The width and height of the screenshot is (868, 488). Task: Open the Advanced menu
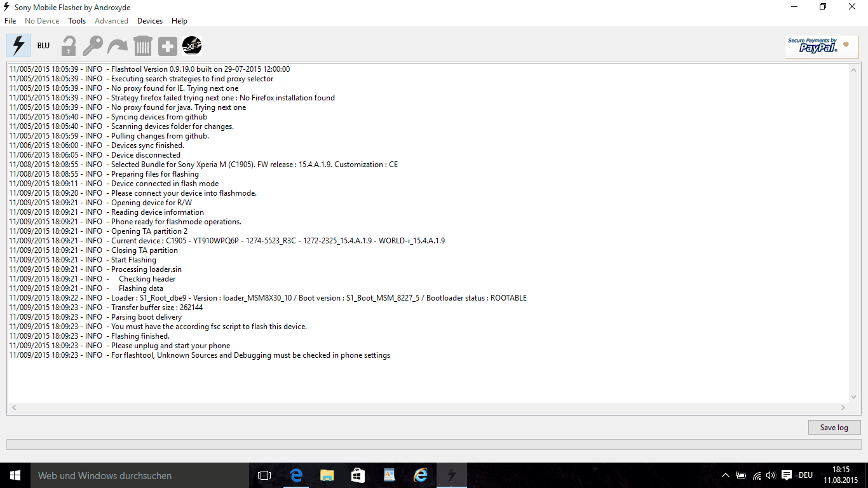[111, 21]
